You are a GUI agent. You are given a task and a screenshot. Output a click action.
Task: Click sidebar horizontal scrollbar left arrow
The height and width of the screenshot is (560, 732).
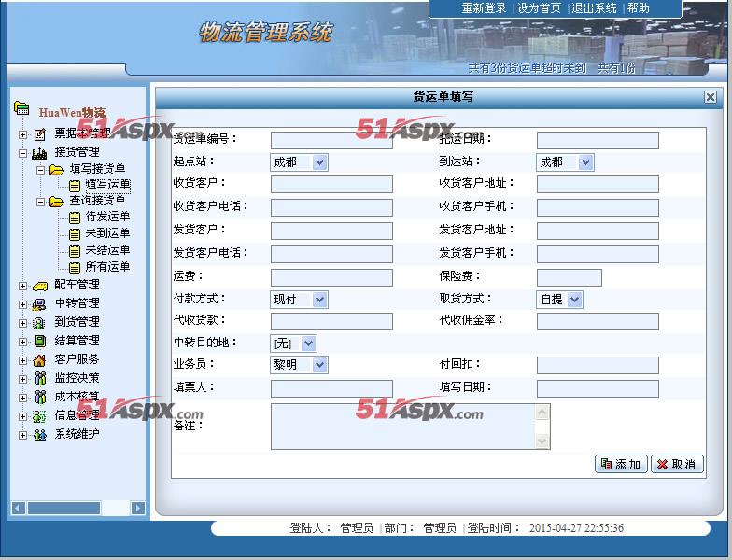click(19, 508)
